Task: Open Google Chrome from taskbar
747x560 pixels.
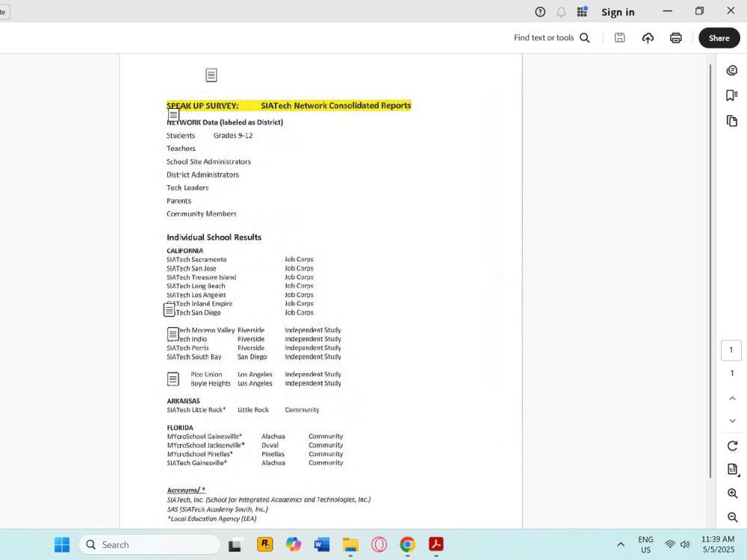Action: coord(407,544)
